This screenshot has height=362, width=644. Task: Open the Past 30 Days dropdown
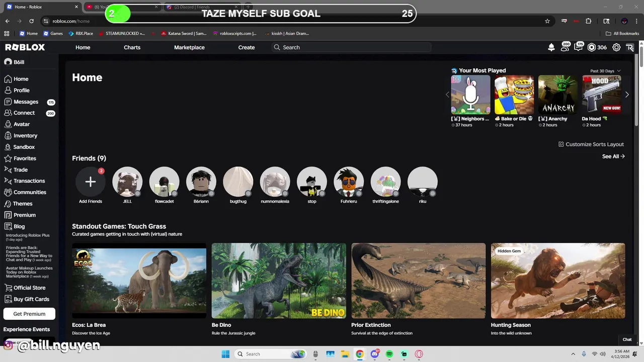pyautogui.click(x=605, y=71)
